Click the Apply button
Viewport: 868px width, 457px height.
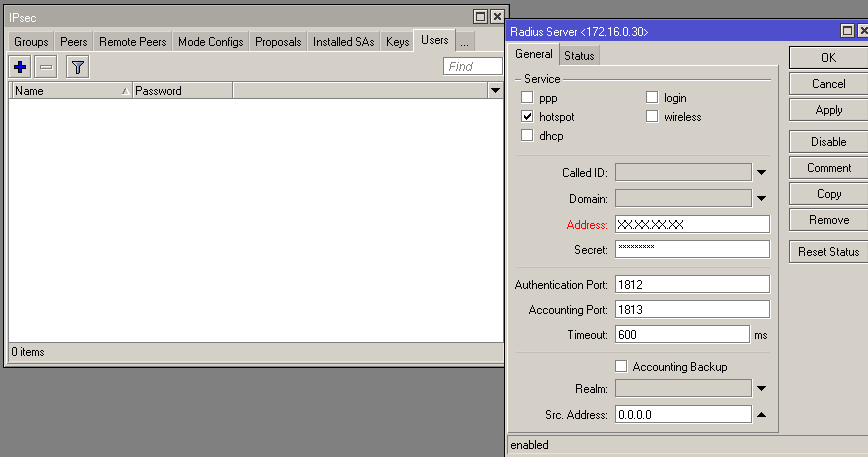(x=828, y=110)
